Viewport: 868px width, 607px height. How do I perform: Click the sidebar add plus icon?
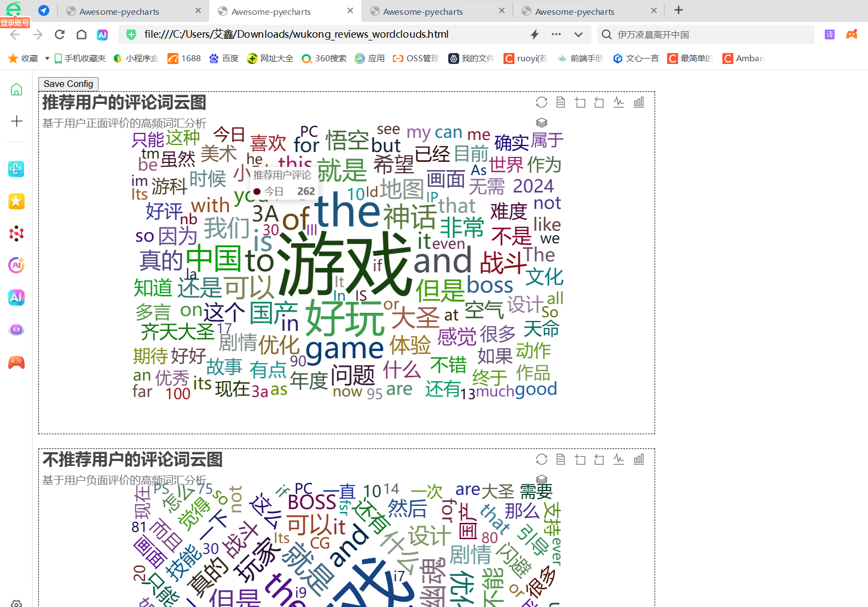tap(16, 121)
